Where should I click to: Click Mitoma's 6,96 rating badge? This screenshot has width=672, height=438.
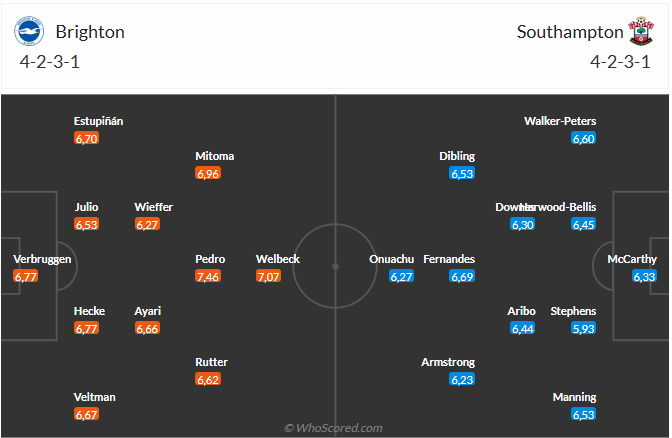(208, 174)
